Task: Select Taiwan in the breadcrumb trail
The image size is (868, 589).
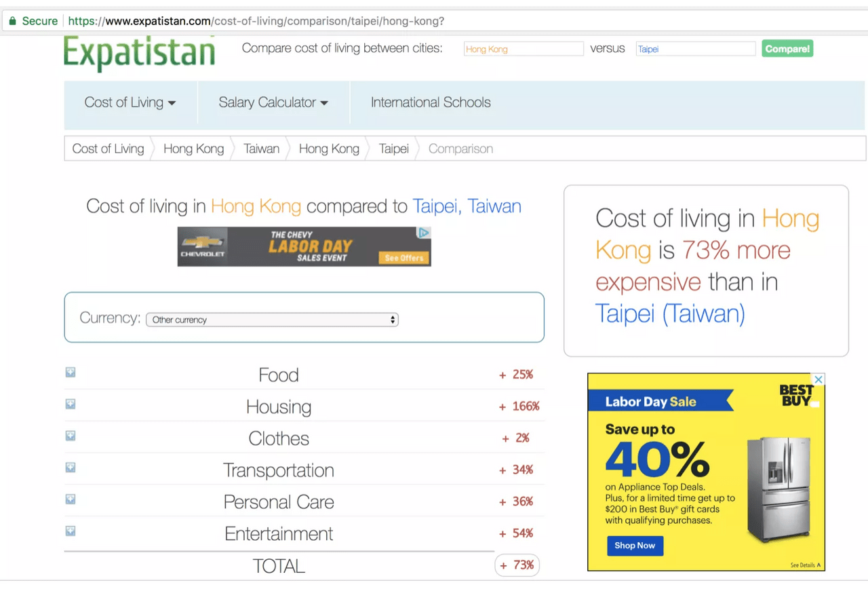Action: click(262, 149)
